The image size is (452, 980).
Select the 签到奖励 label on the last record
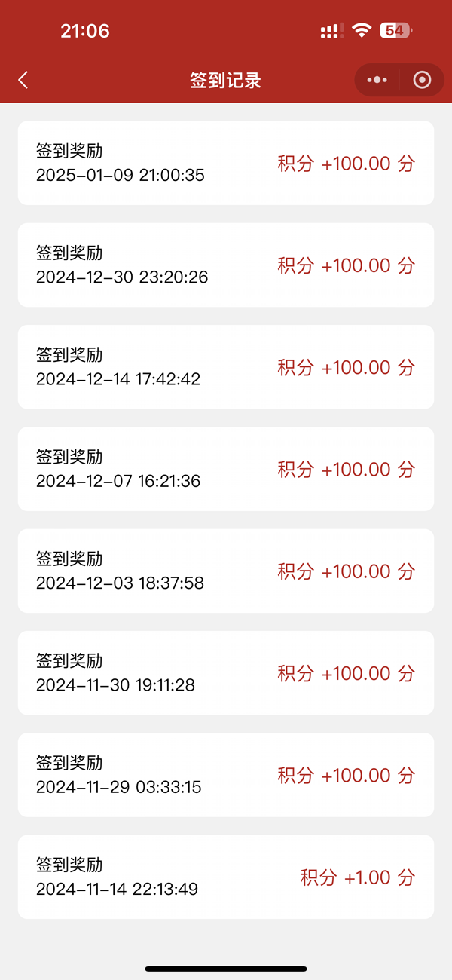69,865
